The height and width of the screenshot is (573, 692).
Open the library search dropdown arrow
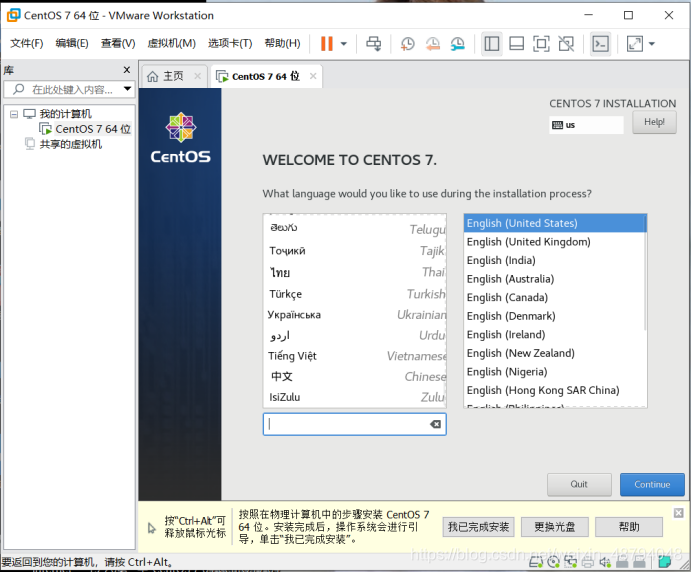click(128, 89)
